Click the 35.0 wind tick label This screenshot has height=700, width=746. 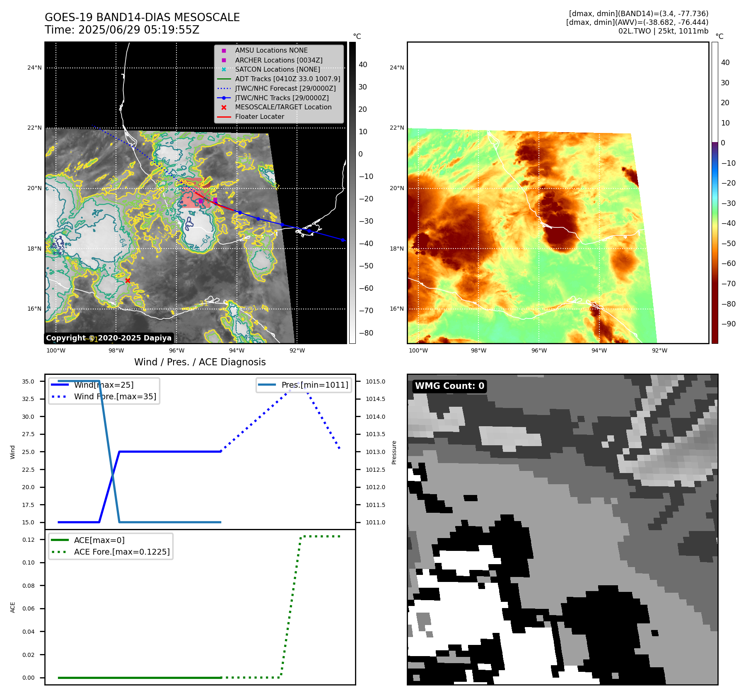click(x=28, y=381)
